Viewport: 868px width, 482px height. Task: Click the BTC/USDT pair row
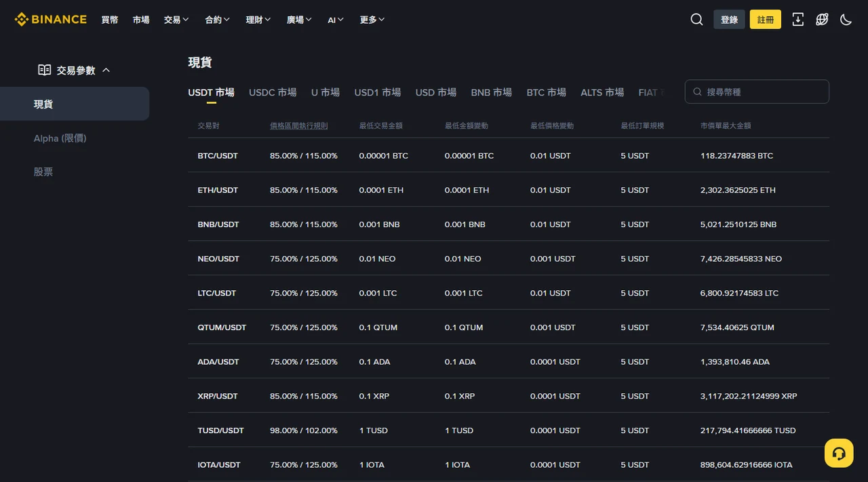(509, 155)
